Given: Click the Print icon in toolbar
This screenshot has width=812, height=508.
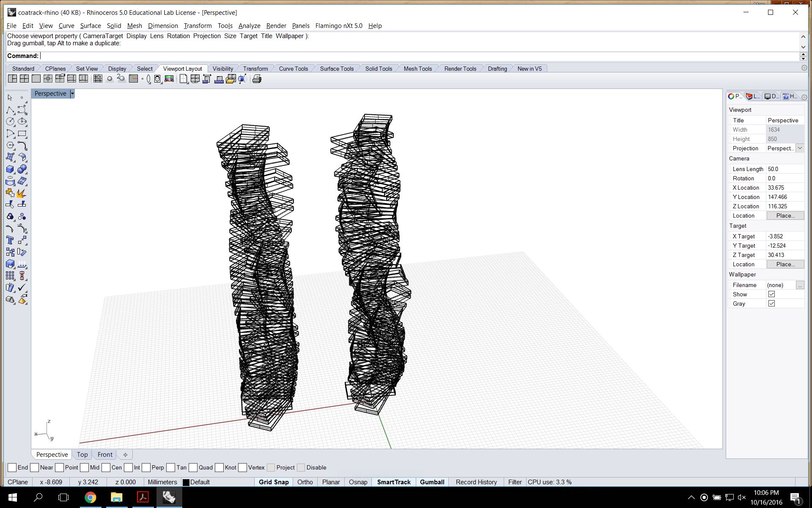Looking at the screenshot, I should click(x=257, y=79).
